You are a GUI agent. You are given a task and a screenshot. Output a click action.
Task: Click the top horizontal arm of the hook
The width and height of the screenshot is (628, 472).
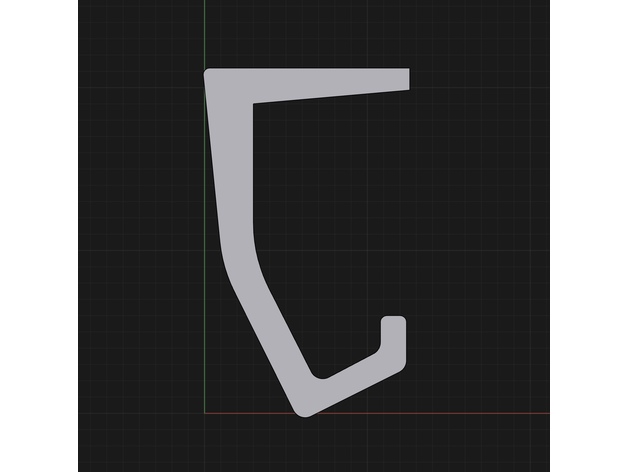click(330, 82)
